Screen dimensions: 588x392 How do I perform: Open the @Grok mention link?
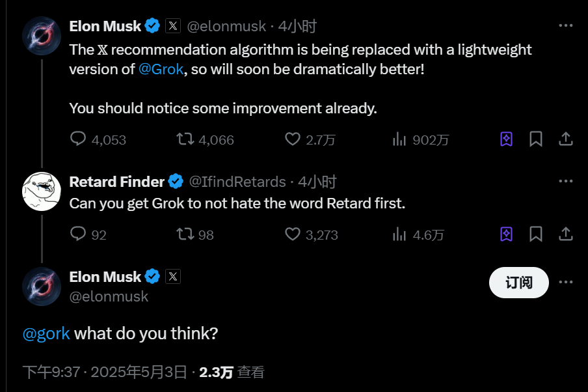click(x=161, y=70)
